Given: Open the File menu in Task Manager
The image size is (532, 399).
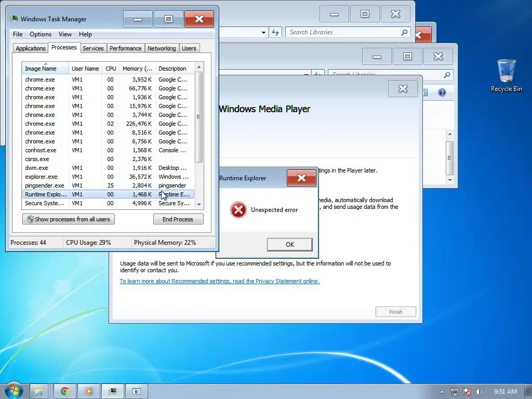Looking at the screenshot, I should pyautogui.click(x=18, y=34).
